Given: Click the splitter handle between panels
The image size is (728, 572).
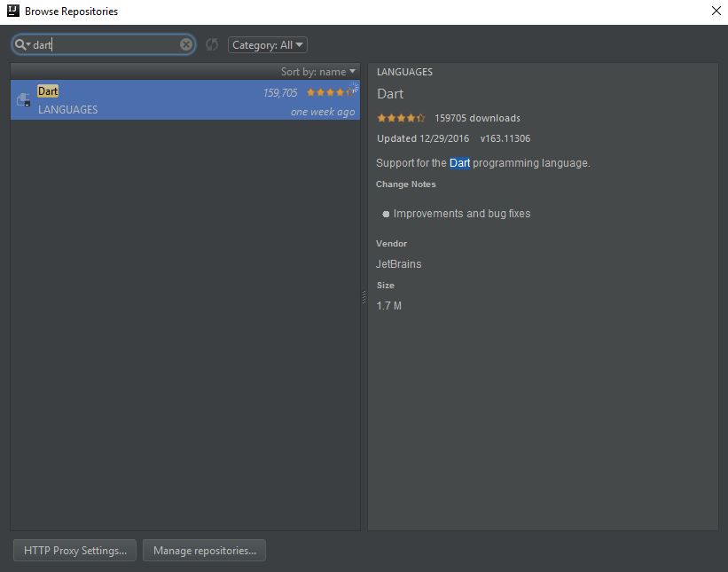Looking at the screenshot, I should coord(364,297).
